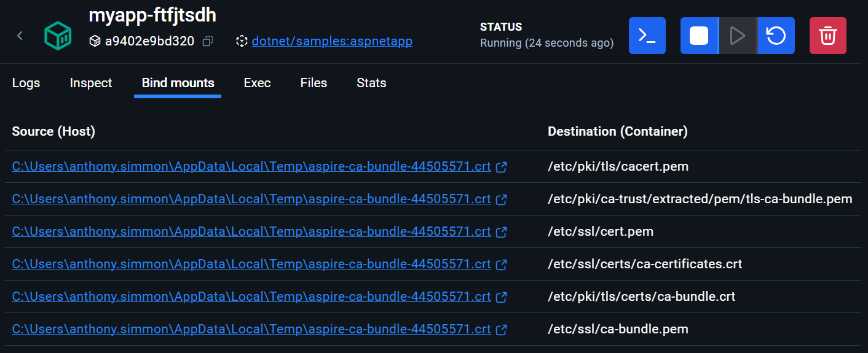Click external-open icon in /etc/ssl/ca-bundle.pem row
Image resolution: width=868 pixels, height=353 pixels.
501,330
